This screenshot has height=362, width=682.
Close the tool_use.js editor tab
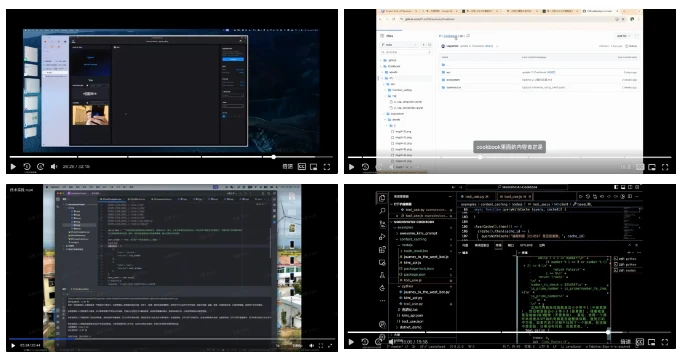point(530,197)
